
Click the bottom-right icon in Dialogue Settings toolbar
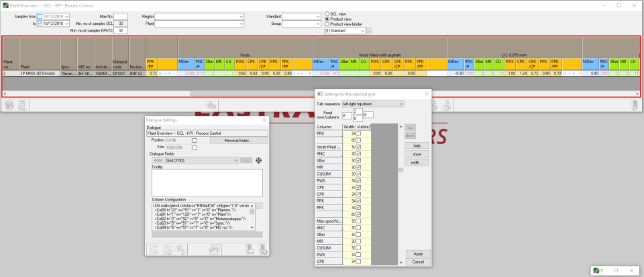tap(264, 249)
